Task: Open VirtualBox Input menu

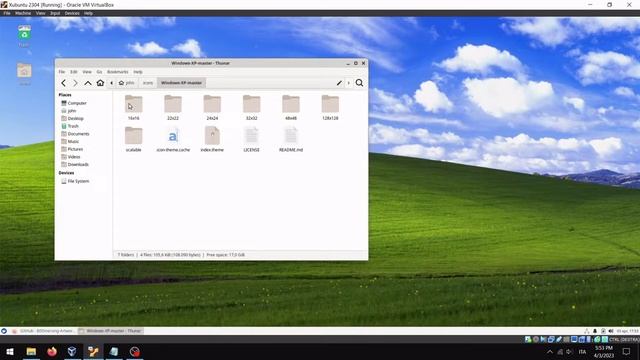Action: pyautogui.click(x=55, y=13)
